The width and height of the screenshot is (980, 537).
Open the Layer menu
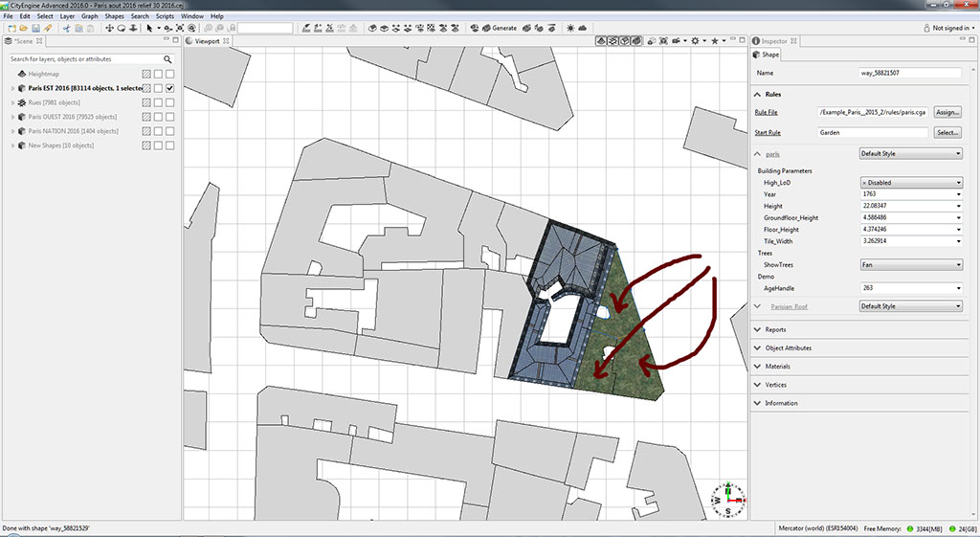click(67, 16)
